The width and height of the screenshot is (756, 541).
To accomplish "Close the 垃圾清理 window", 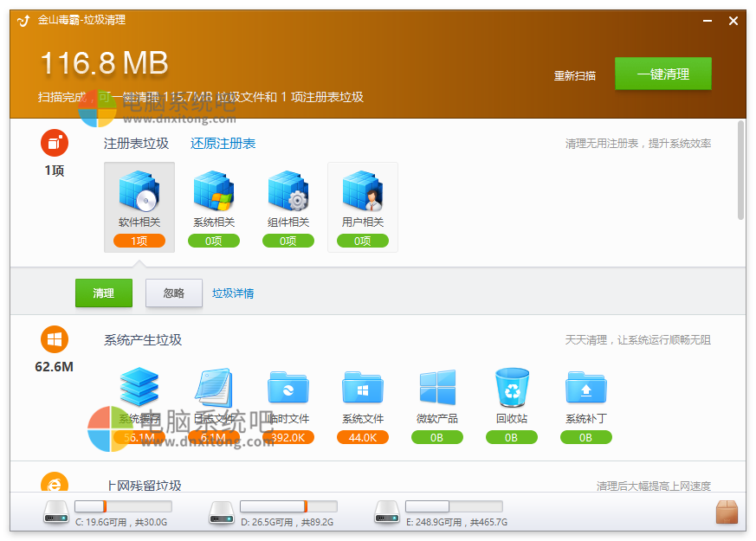I will (x=733, y=21).
